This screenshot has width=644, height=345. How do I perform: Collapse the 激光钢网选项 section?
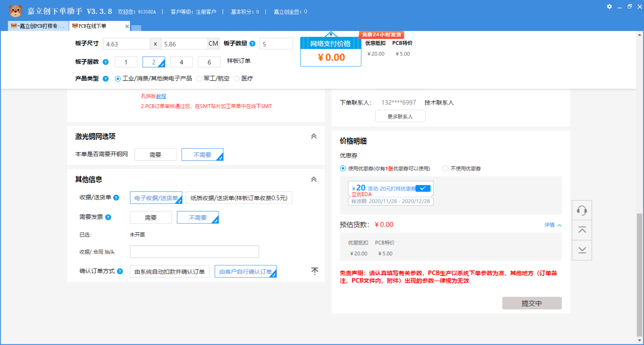[x=314, y=136]
